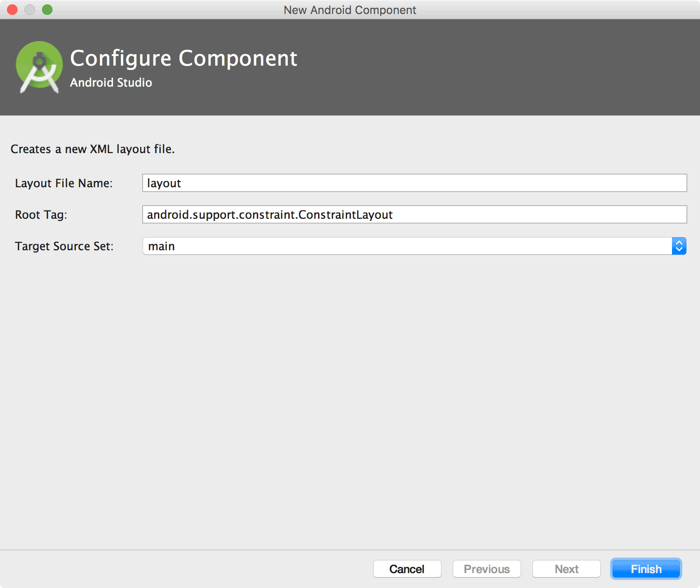Click the "Layout File Name:" label
700x588 pixels.
click(64, 183)
